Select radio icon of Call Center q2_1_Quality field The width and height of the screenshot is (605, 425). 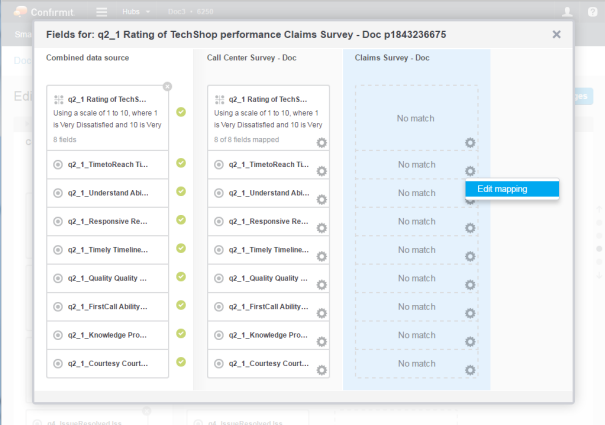coord(219,278)
